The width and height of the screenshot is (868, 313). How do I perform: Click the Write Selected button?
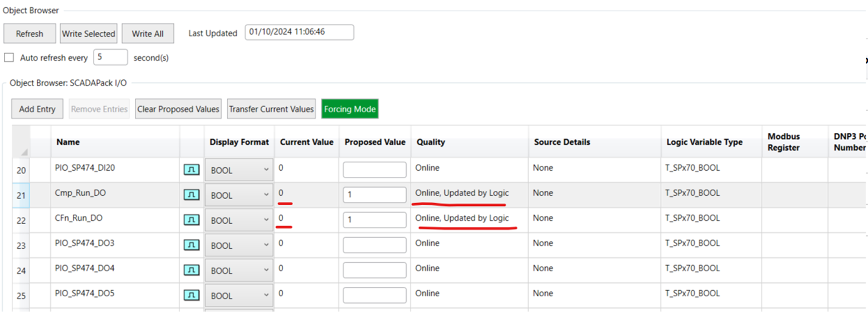[x=89, y=33]
